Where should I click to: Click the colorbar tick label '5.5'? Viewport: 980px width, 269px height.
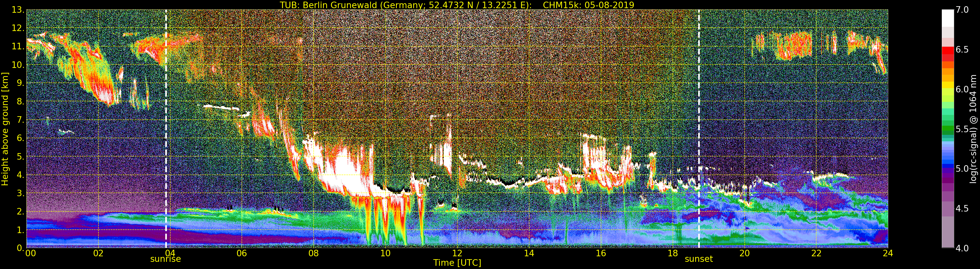(x=962, y=129)
